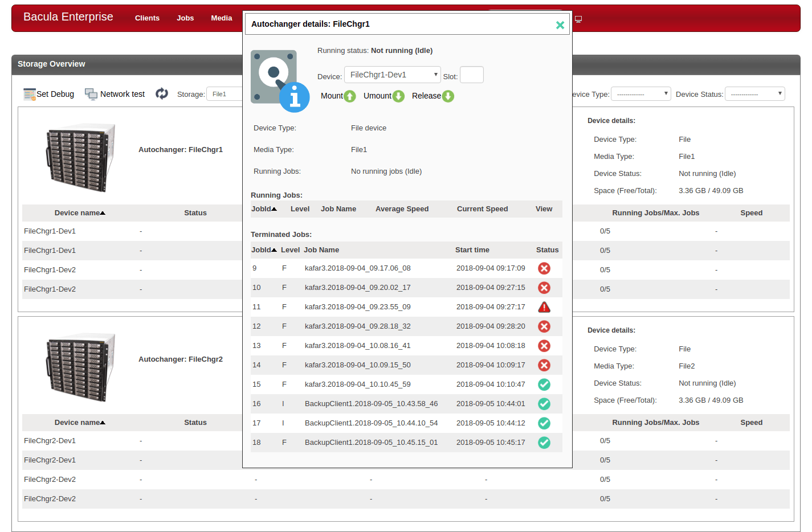Select job kafar3.2018-09-04_09.17.06_08
Image resolution: width=812 pixels, height=532 pixels.
tap(357, 268)
